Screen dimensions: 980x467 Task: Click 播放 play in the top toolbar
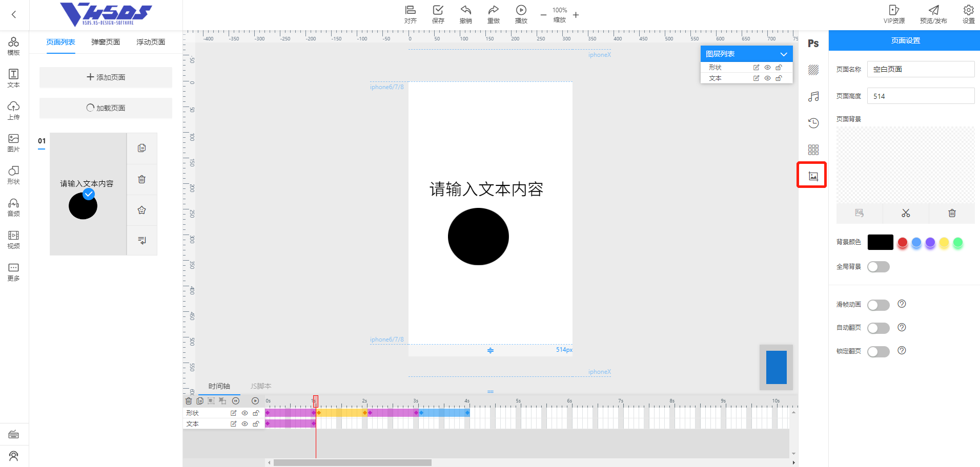(521, 15)
